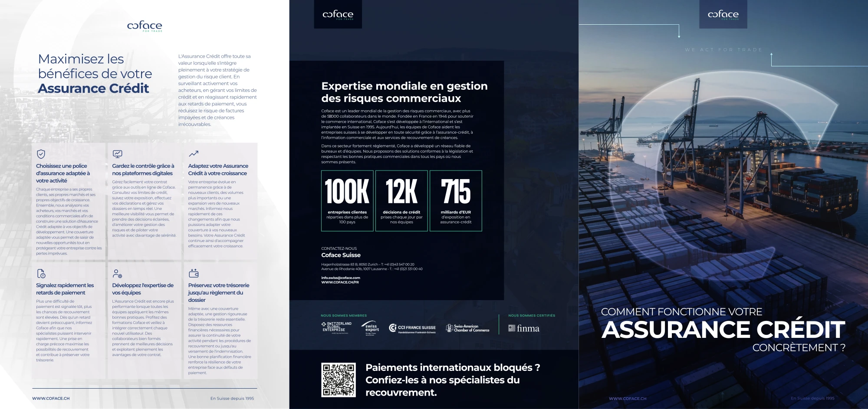Screen dimensions: 868x409
Task: Click WWW.COFACE.CH on the white panel footer
Action: (x=51, y=398)
